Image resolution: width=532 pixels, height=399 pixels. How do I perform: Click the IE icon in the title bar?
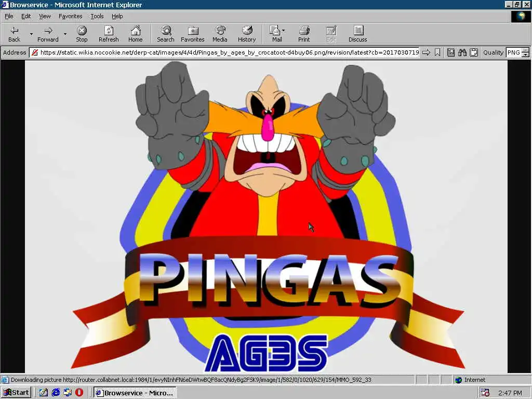click(5, 5)
